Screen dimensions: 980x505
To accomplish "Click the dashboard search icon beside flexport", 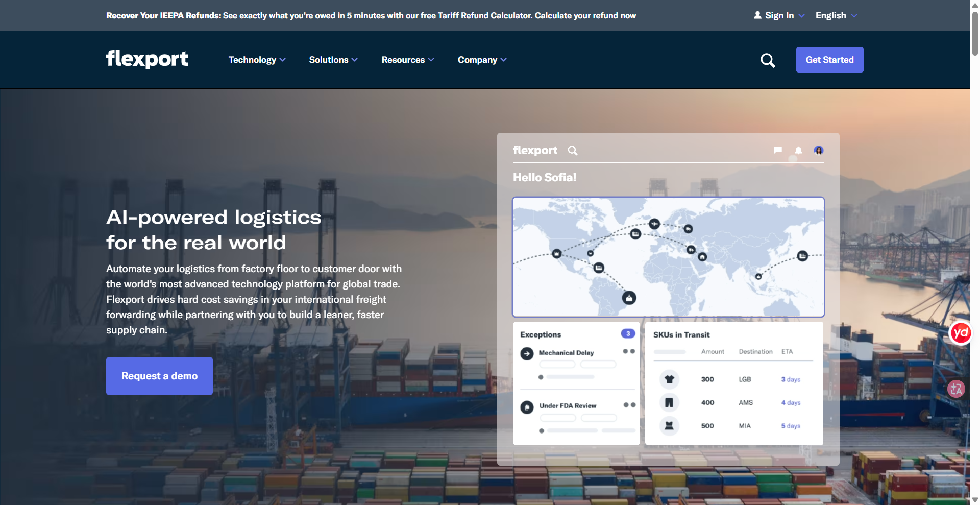I will 573,151.
